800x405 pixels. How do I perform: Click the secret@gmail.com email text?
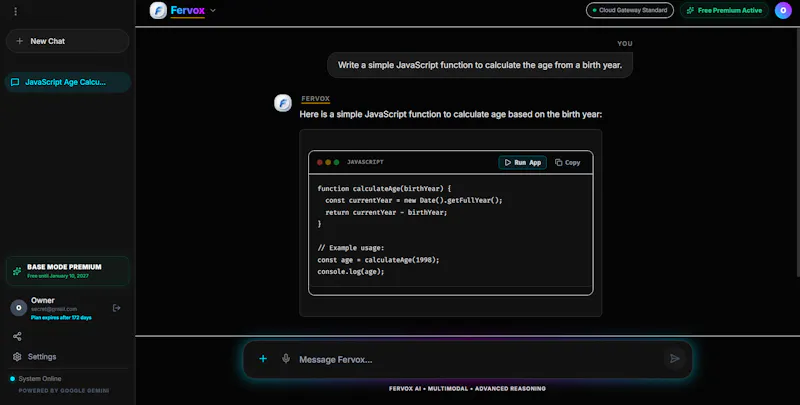click(54, 309)
